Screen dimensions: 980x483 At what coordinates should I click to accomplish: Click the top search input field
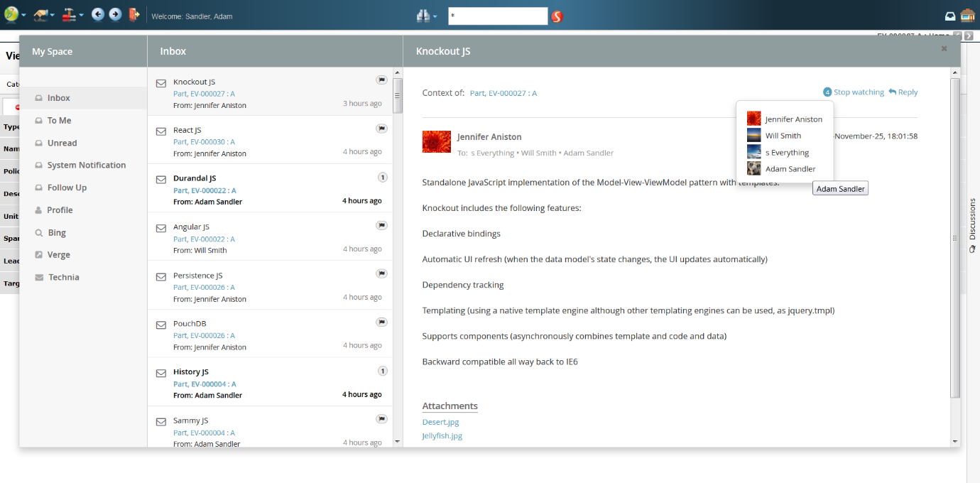tap(497, 16)
